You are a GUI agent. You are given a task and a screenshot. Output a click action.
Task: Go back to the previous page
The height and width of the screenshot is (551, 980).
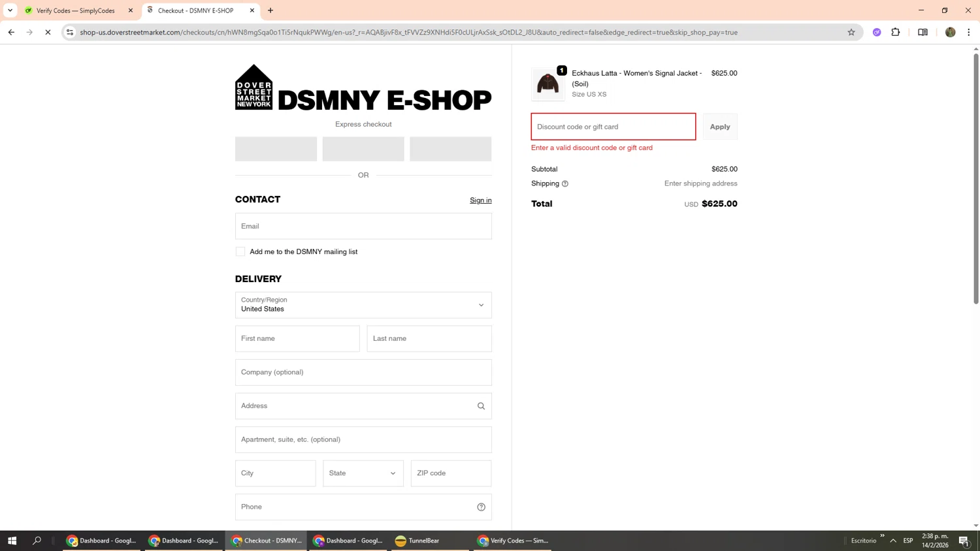(11, 32)
